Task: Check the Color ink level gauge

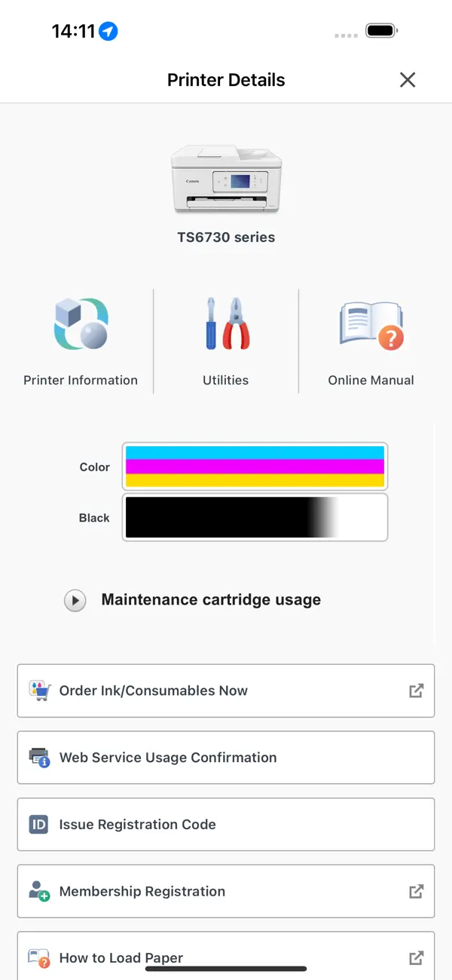Action: 255,466
